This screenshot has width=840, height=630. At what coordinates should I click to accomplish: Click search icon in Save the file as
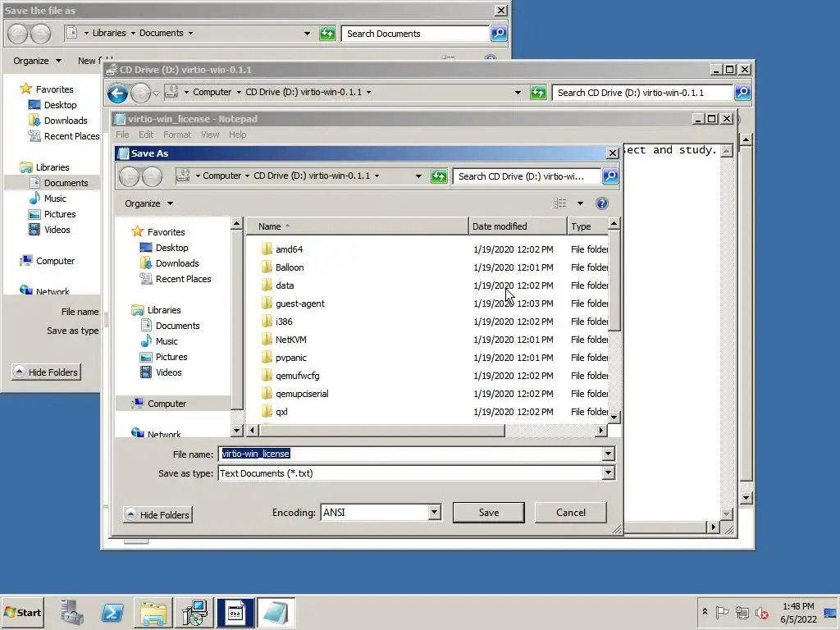498,34
